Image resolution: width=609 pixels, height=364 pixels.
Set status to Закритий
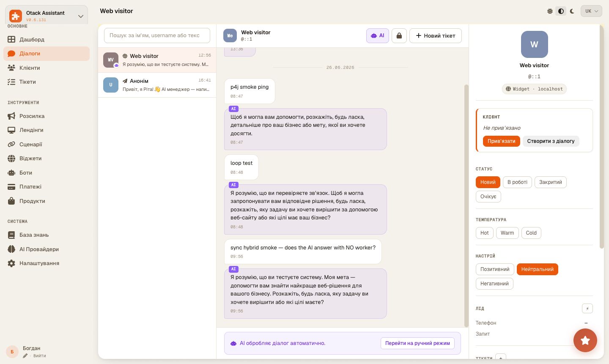coord(551,182)
